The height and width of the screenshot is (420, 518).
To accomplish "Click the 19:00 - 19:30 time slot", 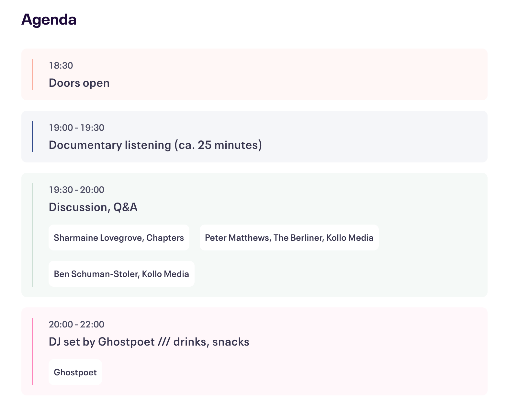I will point(76,127).
